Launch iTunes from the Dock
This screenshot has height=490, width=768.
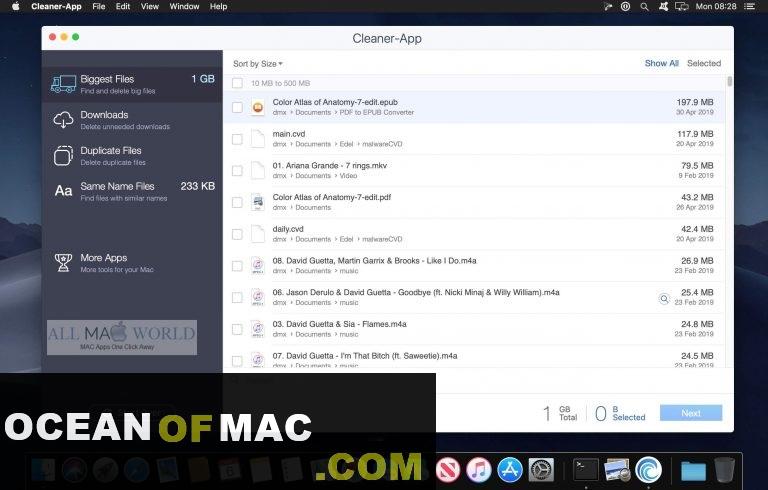[479, 469]
